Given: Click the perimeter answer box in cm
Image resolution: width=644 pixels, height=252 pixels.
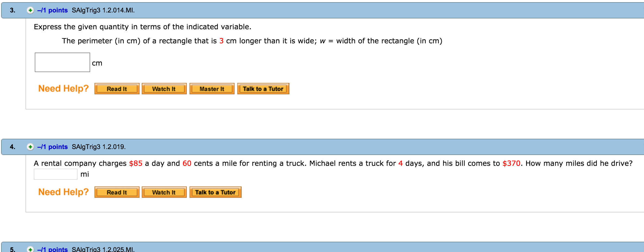Looking at the screenshot, I should click(62, 62).
